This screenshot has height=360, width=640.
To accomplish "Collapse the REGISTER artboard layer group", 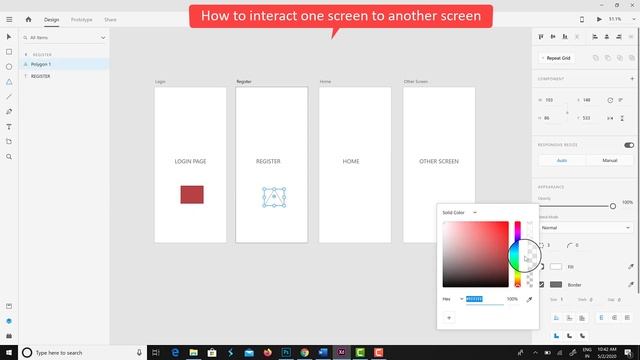I will click(26, 55).
